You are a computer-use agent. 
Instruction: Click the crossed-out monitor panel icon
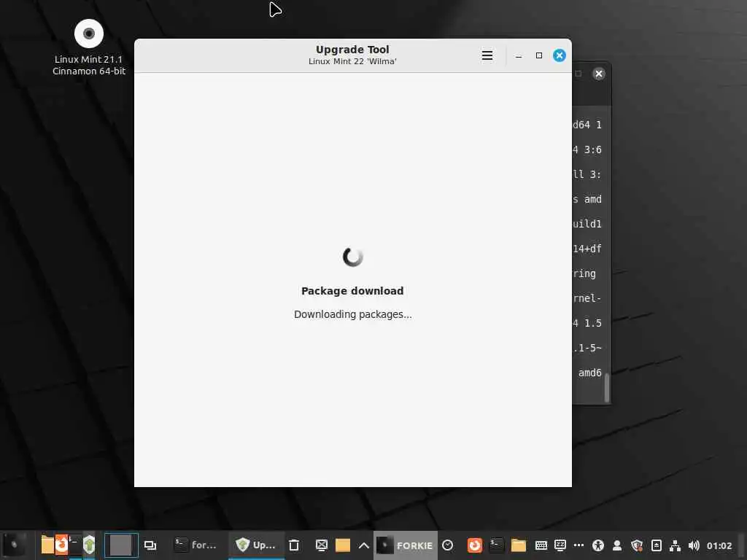tap(322, 545)
